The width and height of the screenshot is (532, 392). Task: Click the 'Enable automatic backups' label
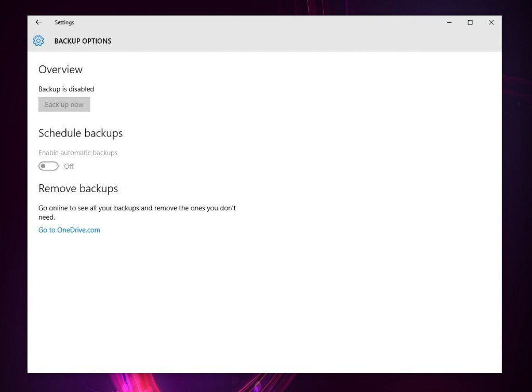coord(78,153)
